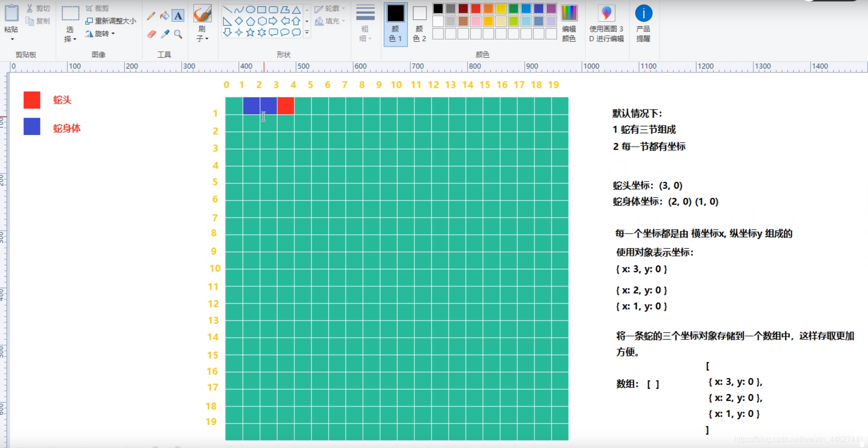
Task: Pick the Polygon shape
Action: tap(284, 10)
